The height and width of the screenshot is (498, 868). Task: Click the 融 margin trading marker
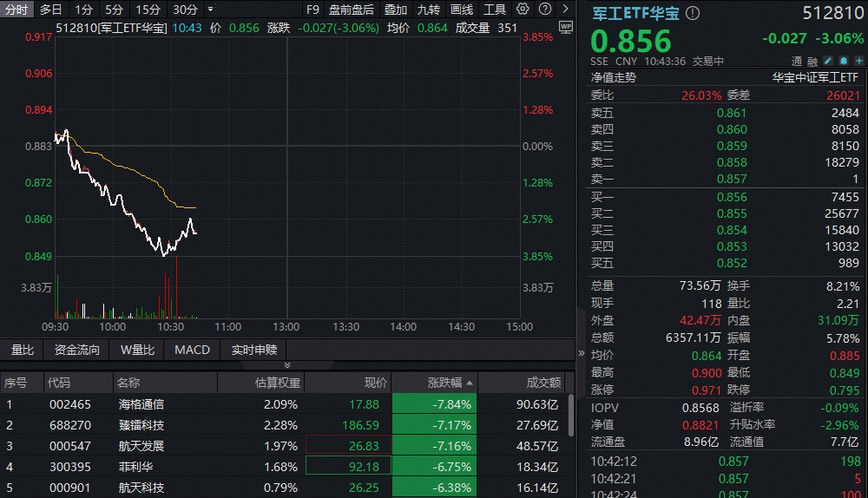point(813,62)
